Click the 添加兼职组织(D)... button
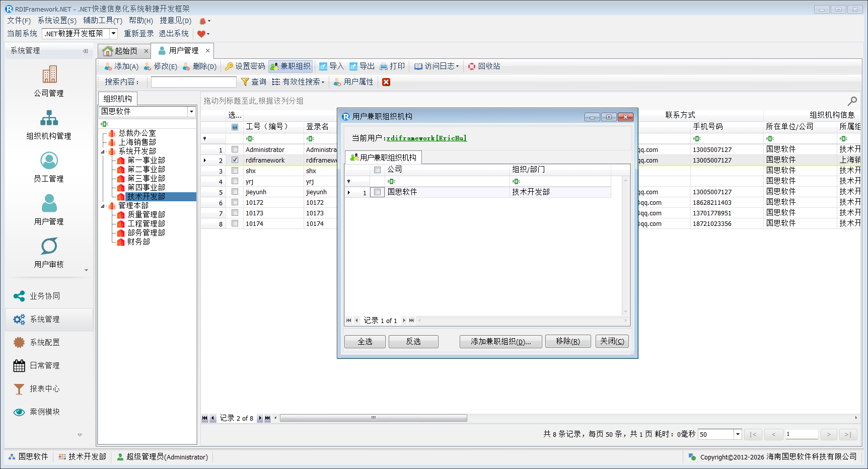 coord(500,342)
